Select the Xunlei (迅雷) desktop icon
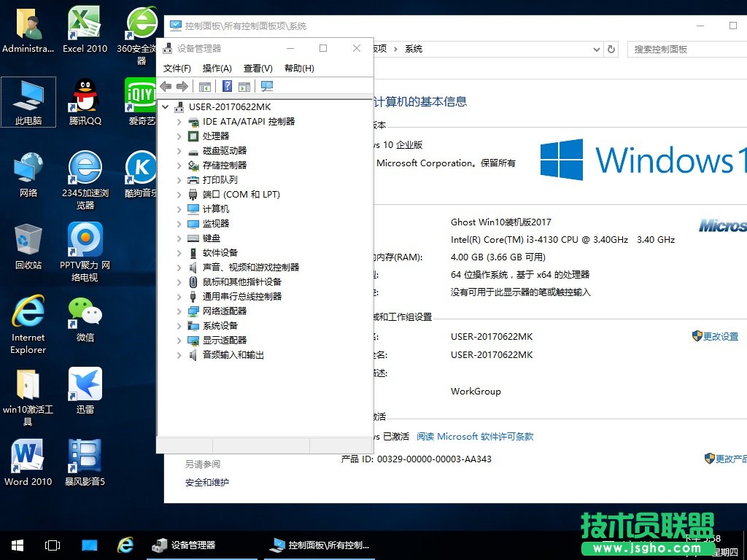The image size is (747, 560). [x=85, y=392]
